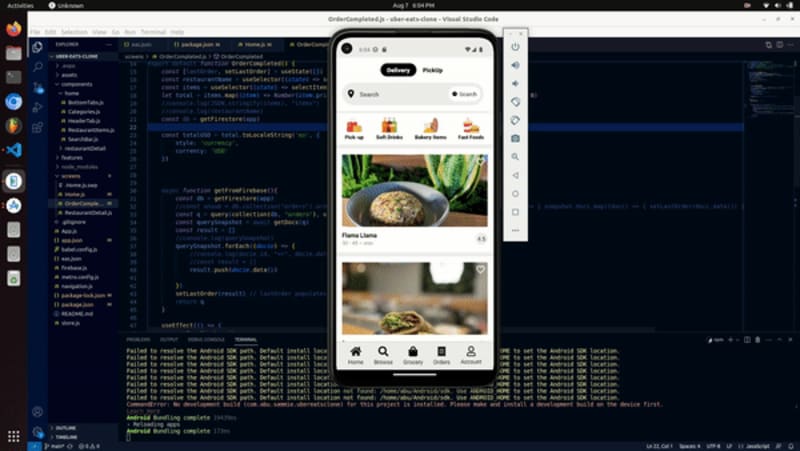Expand the features folder

tap(71, 158)
